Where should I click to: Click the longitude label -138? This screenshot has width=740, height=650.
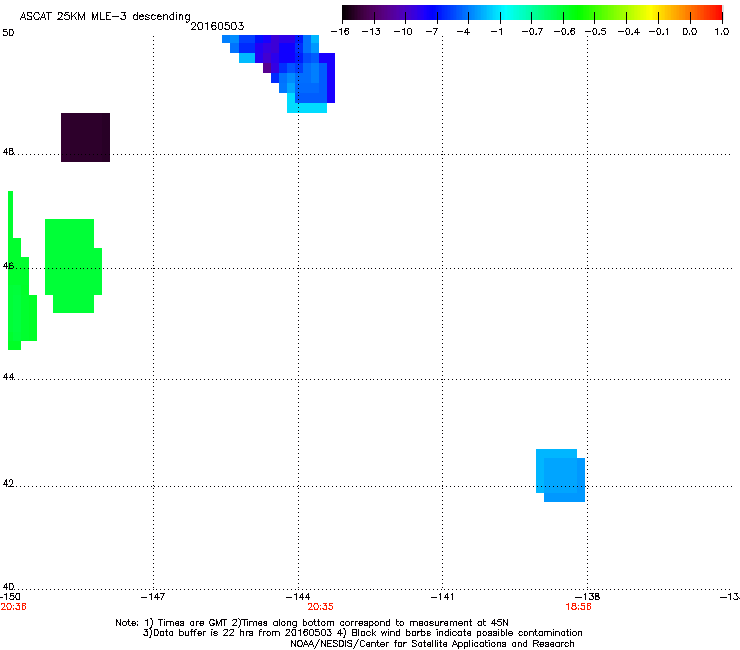(x=588, y=597)
